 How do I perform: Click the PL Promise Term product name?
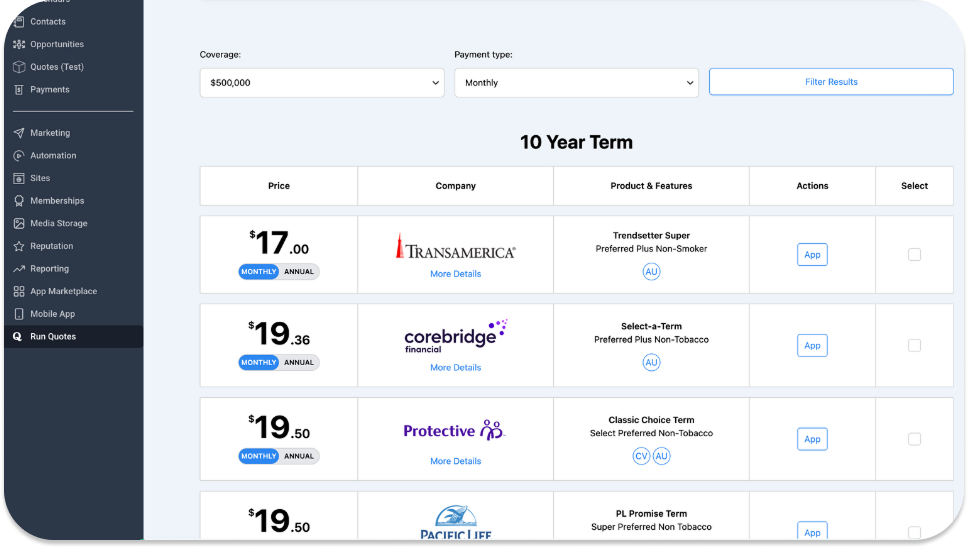coord(651,514)
